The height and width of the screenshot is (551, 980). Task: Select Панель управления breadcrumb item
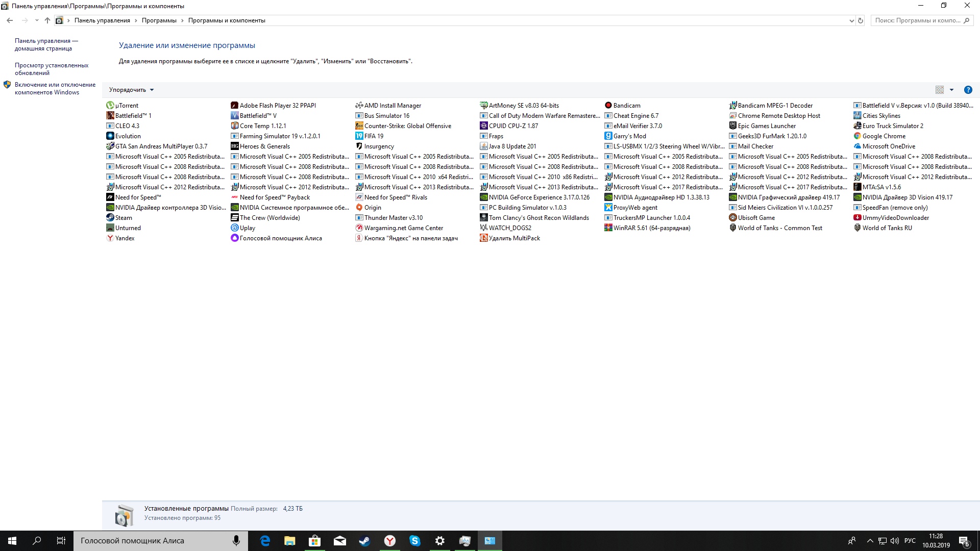click(102, 20)
